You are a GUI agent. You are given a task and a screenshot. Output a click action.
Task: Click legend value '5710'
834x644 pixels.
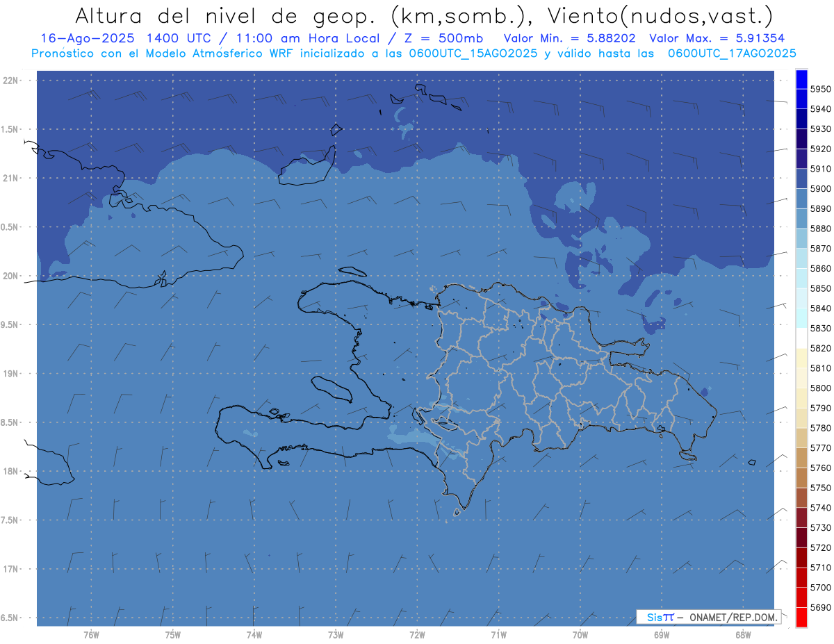click(x=820, y=568)
